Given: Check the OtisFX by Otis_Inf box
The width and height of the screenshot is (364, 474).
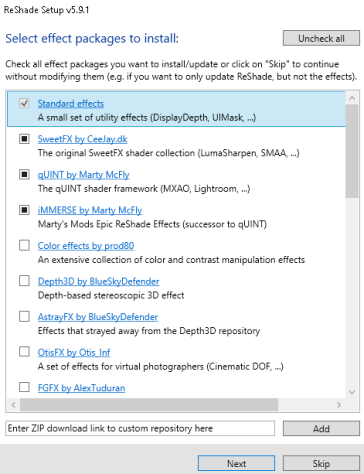Looking at the screenshot, I should (24, 352).
